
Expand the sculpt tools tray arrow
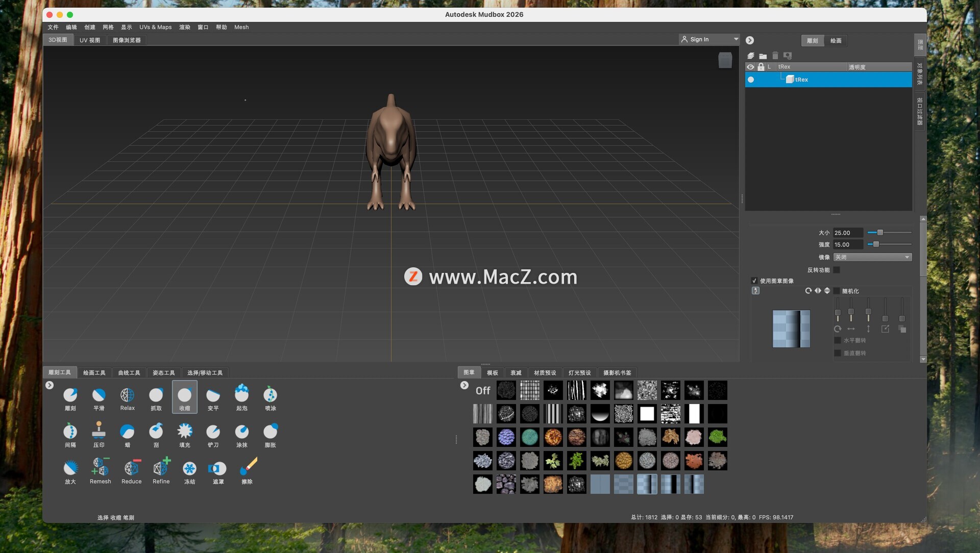click(50, 385)
